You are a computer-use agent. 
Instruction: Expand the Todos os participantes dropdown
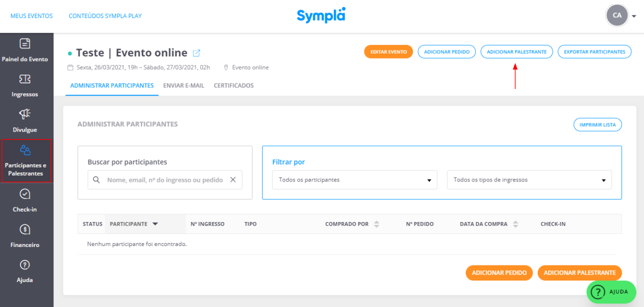(x=354, y=180)
